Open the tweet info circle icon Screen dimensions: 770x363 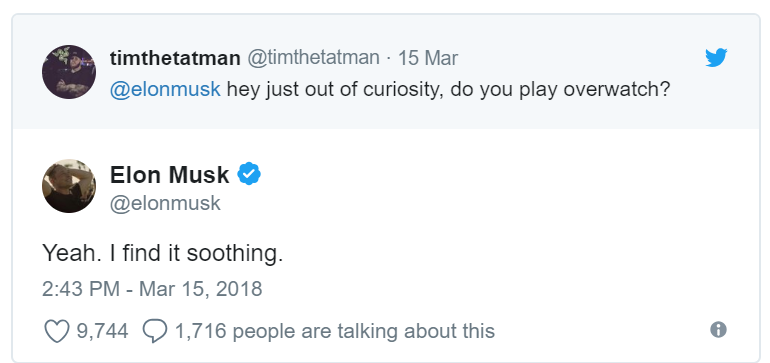718,330
